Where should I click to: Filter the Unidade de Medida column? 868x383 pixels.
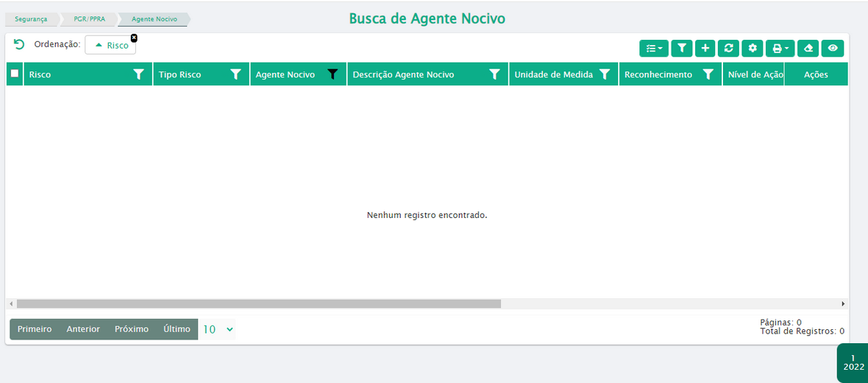point(605,74)
